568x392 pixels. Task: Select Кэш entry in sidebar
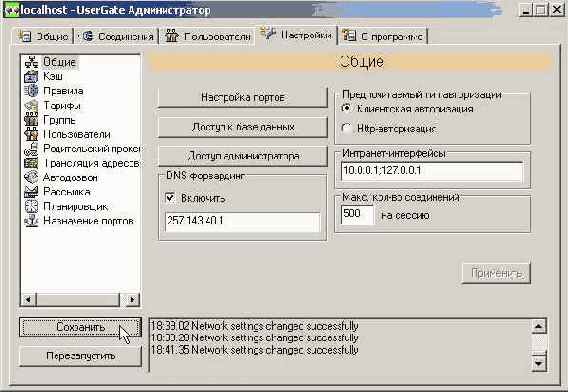pos(53,76)
